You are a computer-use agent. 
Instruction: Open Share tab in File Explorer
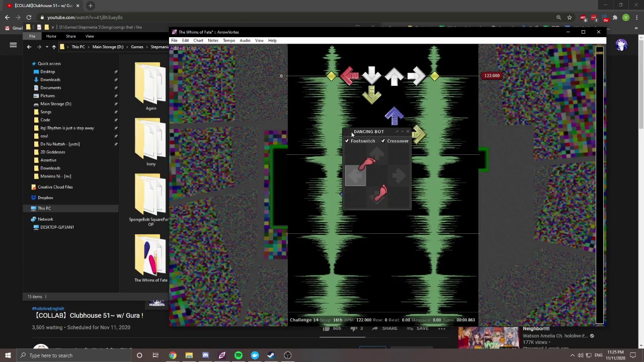[71, 36]
